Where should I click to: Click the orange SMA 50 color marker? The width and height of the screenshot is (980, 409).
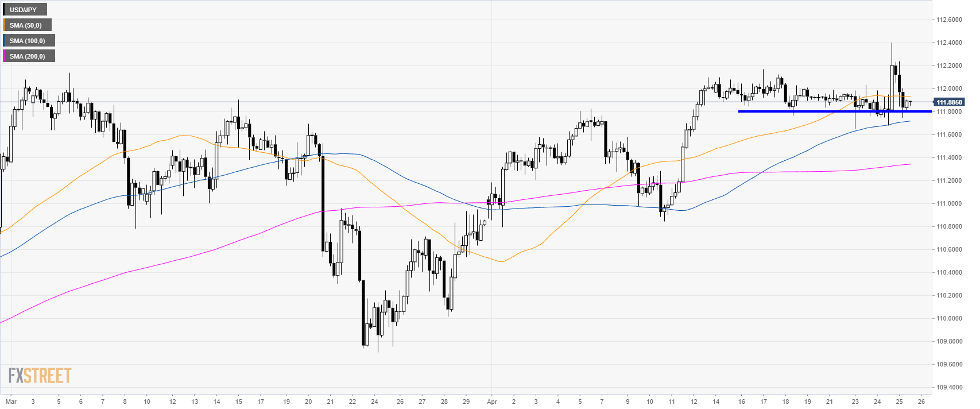(x=3, y=25)
